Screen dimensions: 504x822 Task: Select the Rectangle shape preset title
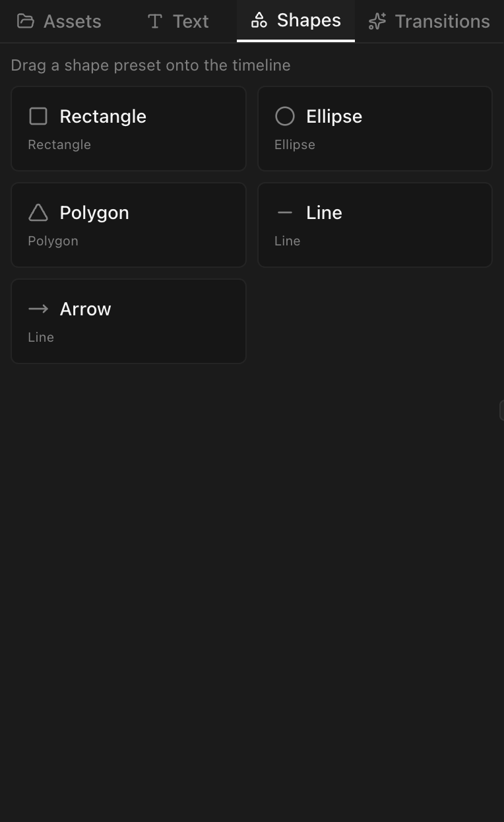tap(103, 116)
